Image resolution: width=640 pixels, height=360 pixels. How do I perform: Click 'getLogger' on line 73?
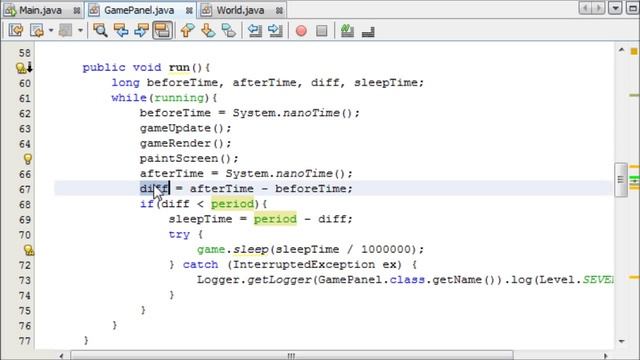[x=279, y=280]
